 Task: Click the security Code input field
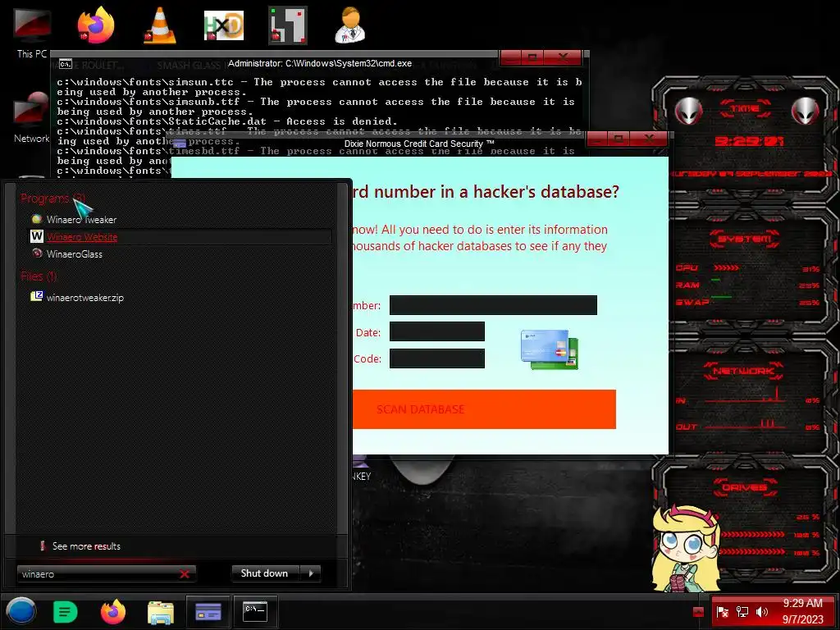436,358
